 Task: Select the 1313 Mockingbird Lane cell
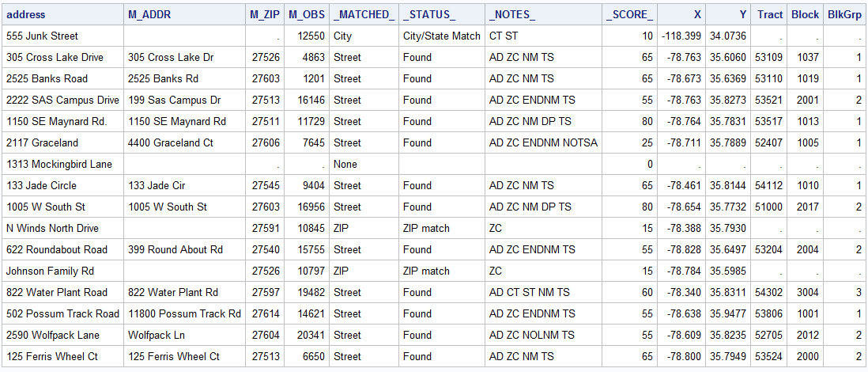point(58,165)
